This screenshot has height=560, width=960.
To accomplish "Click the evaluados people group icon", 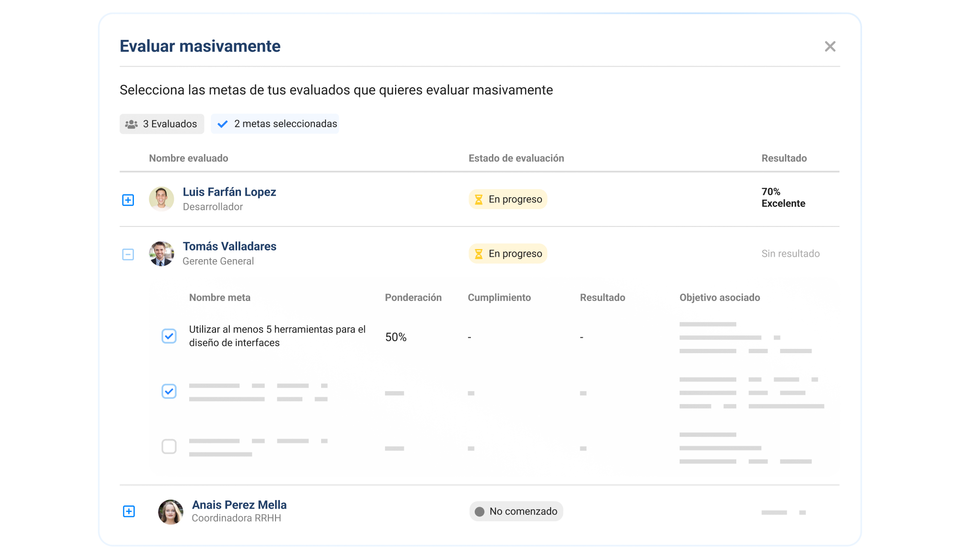I will pyautogui.click(x=131, y=124).
